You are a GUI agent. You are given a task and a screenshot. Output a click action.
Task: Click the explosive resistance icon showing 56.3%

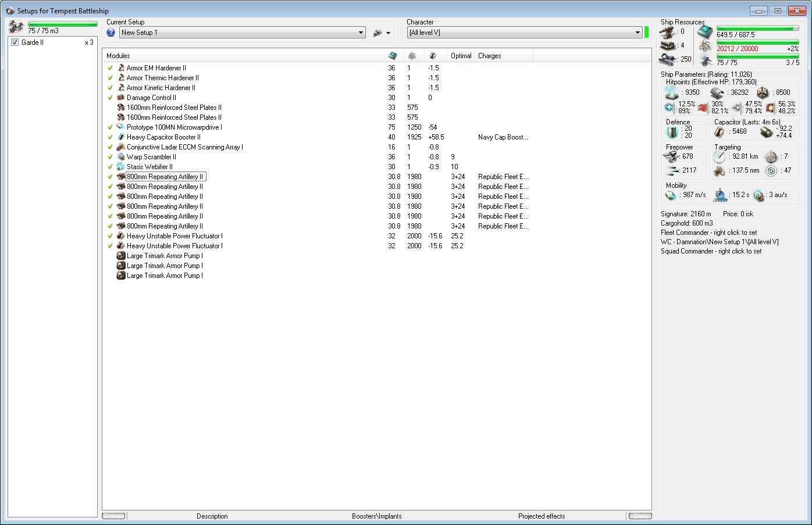click(771, 108)
